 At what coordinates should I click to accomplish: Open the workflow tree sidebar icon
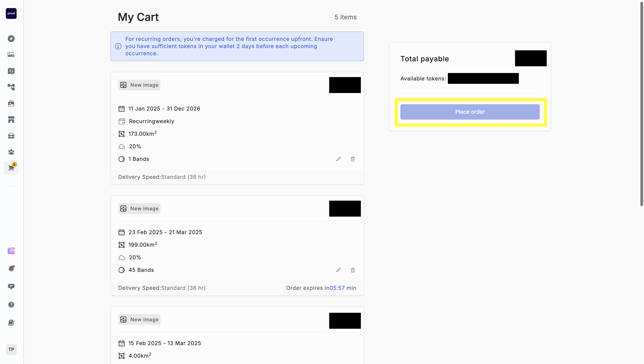pyautogui.click(x=11, y=87)
